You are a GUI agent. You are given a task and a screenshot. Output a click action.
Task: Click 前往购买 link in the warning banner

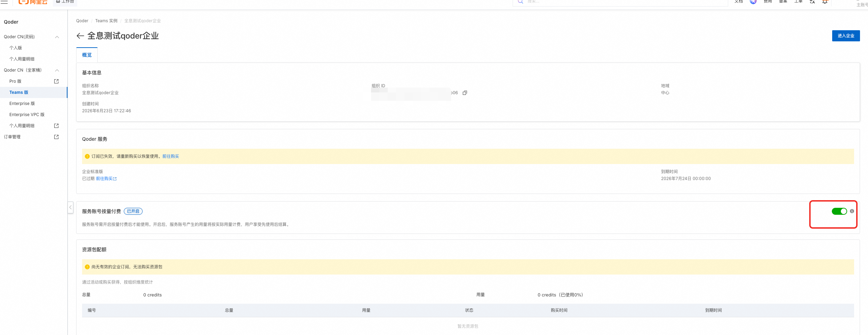coord(171,156)
